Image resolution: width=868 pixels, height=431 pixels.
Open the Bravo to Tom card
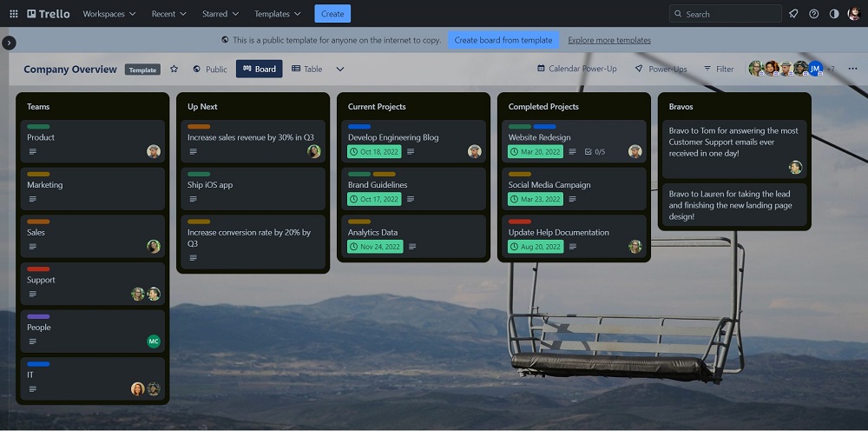coord(734,149)
